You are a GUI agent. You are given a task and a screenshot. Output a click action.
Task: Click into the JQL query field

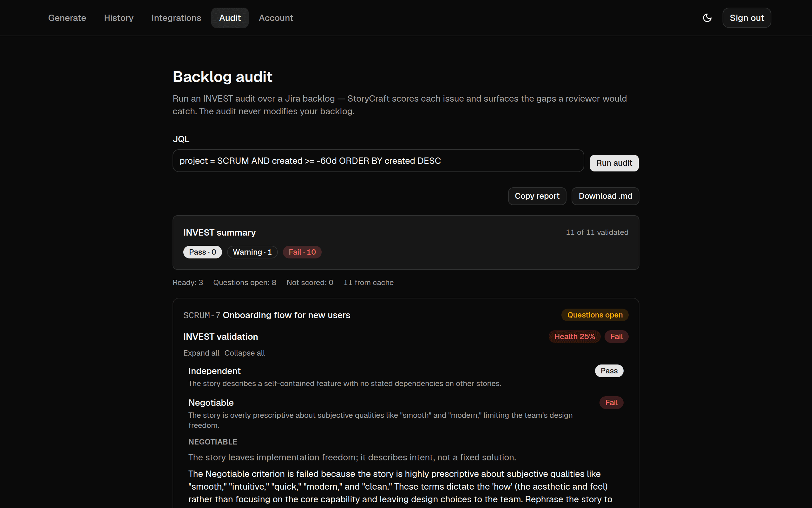pyautogui.click(x=378, y=161)
